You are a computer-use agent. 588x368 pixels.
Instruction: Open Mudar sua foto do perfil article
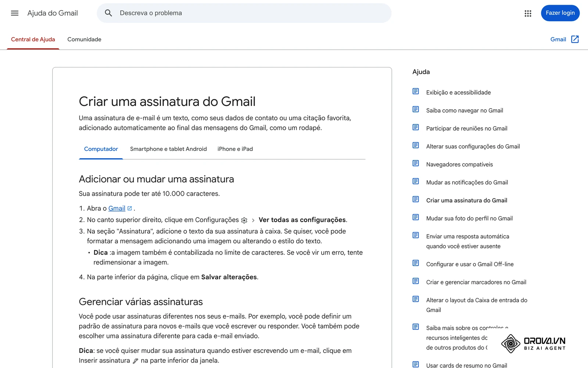tap(469, 219)
